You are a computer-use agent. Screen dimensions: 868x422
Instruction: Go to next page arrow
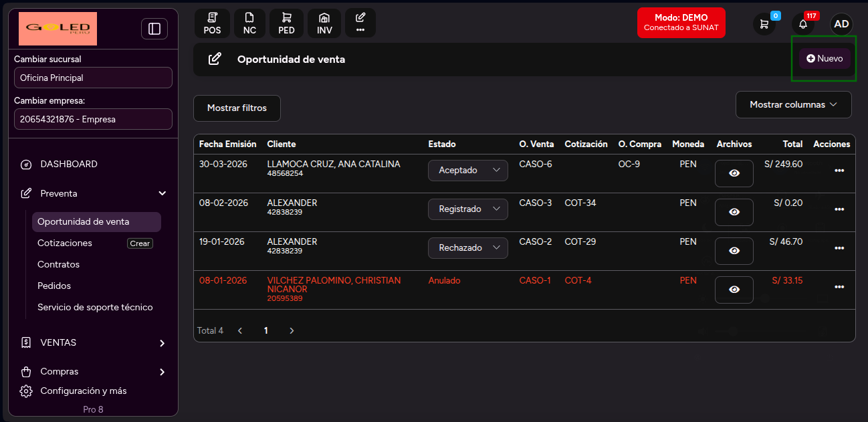[292, 330]
